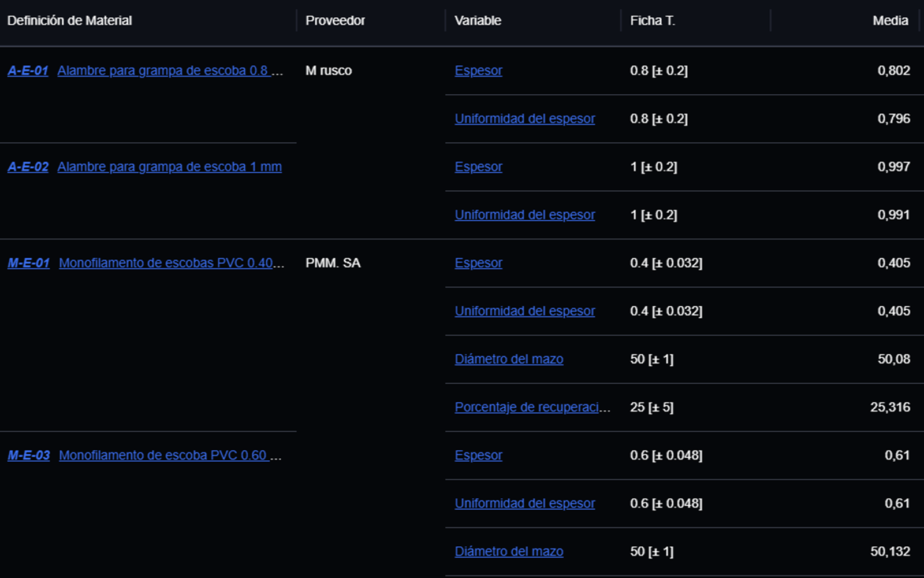Select supplier cell 'PMM. SA'
The width and height of the screenshot is (924, 578).
(x=333, y=263)
